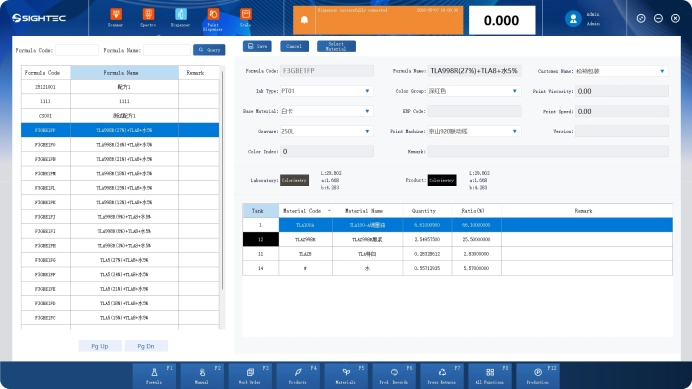The image size is (692, 389).
Task: Click the Print Speed field
Action: pyautogui.click(x=622, y=111)
